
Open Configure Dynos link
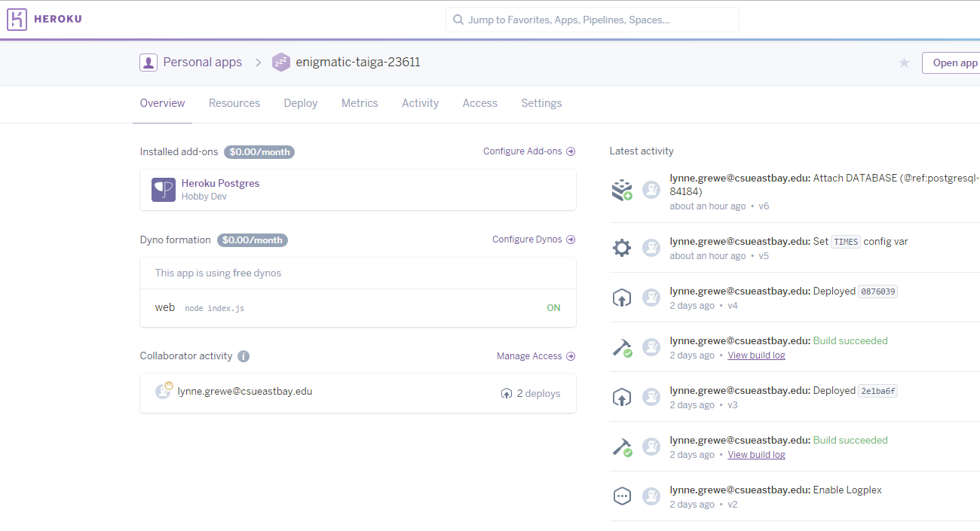tap(534, 240)
